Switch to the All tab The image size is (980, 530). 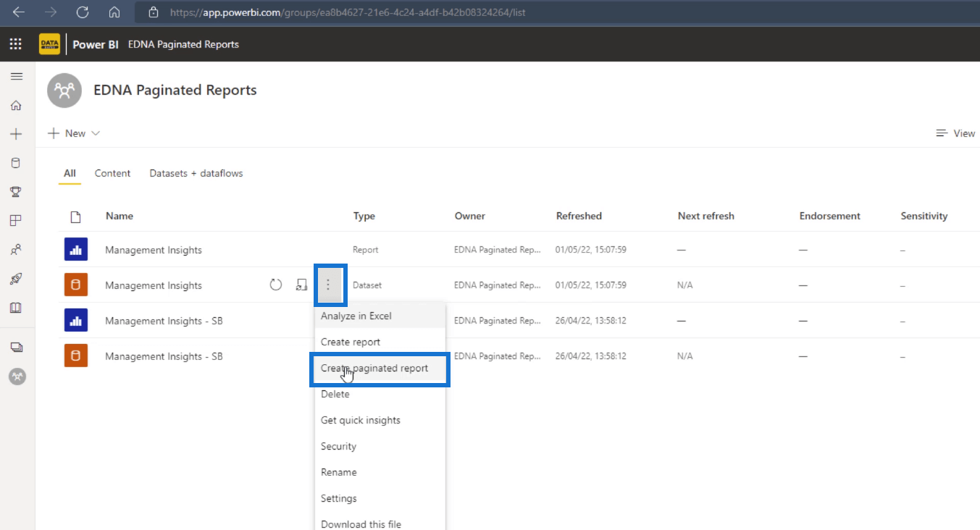coord(70,174)
